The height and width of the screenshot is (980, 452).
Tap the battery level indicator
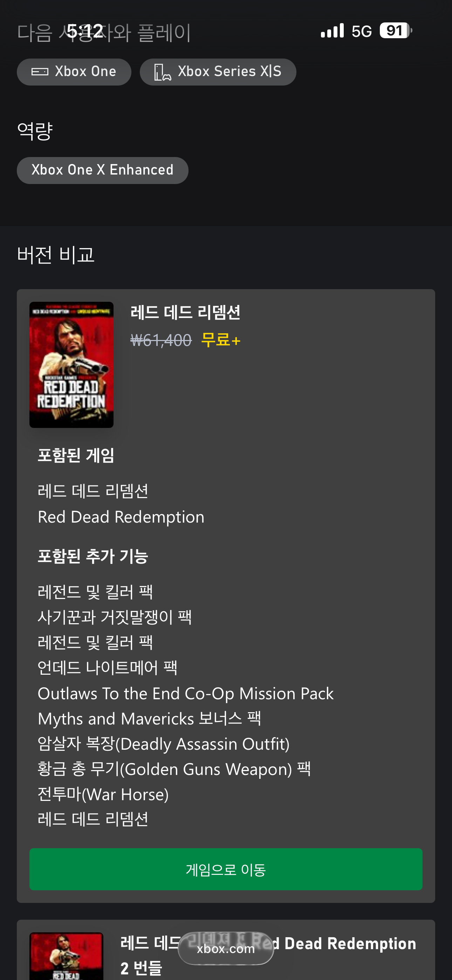coord(396,30)
